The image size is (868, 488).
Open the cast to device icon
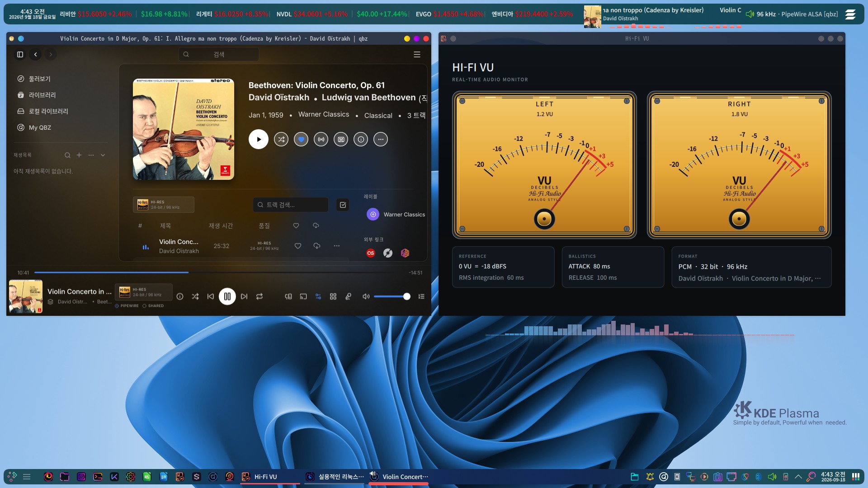[x=303, y=296]
